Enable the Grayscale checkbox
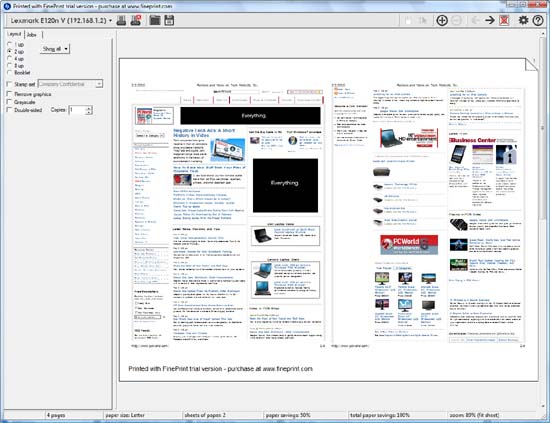 pyautogui.click(x=9, y=102)
